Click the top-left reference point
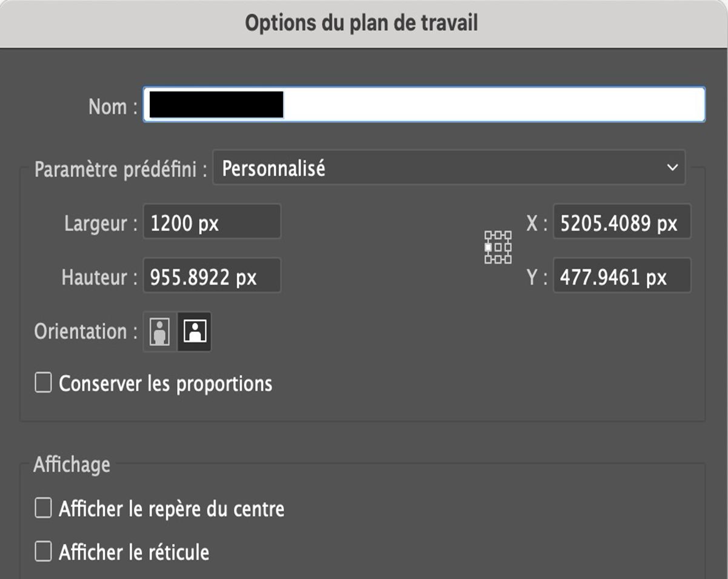This screenshot has width=728, height=579. point(488,235)
